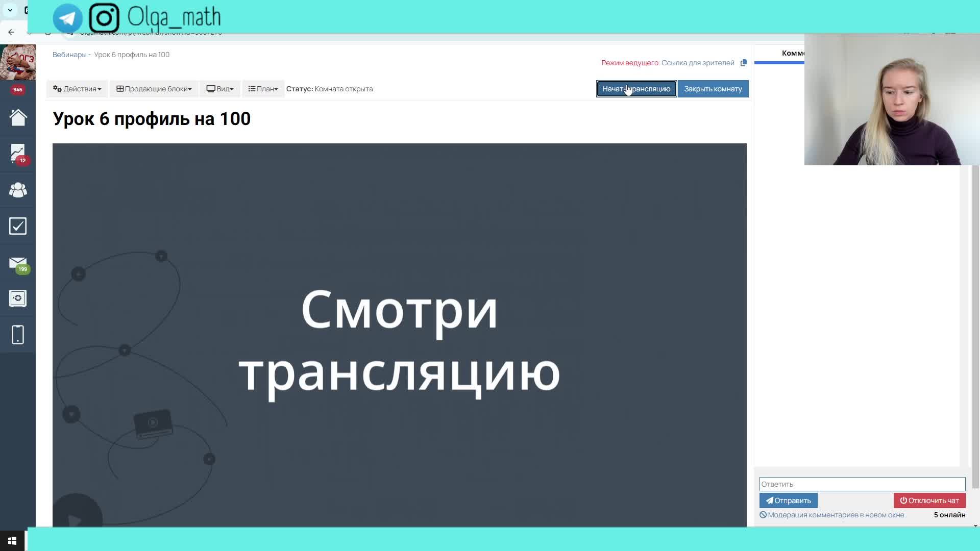Click the tab list chevron in browser corner

click(x=10, y=10)
